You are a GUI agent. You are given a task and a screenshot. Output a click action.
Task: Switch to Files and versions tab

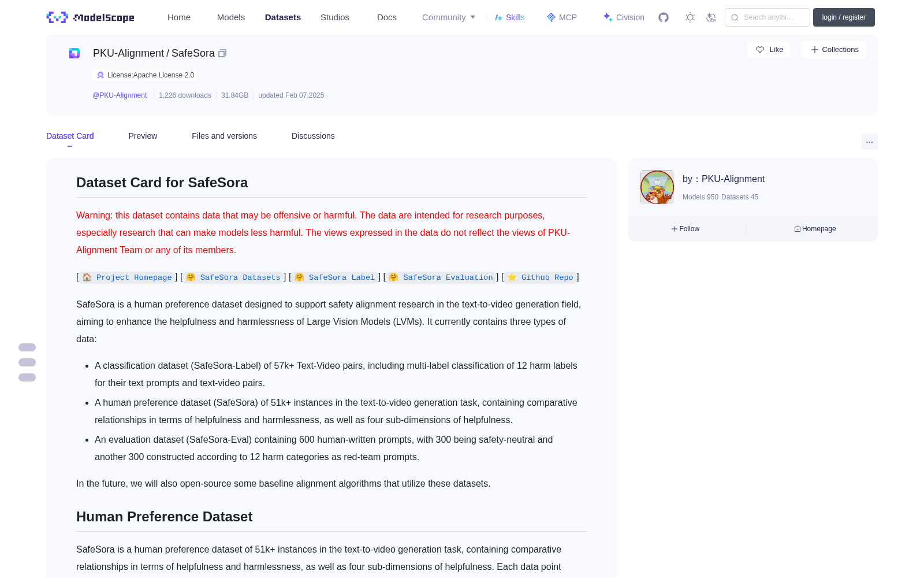pos(224,136)
